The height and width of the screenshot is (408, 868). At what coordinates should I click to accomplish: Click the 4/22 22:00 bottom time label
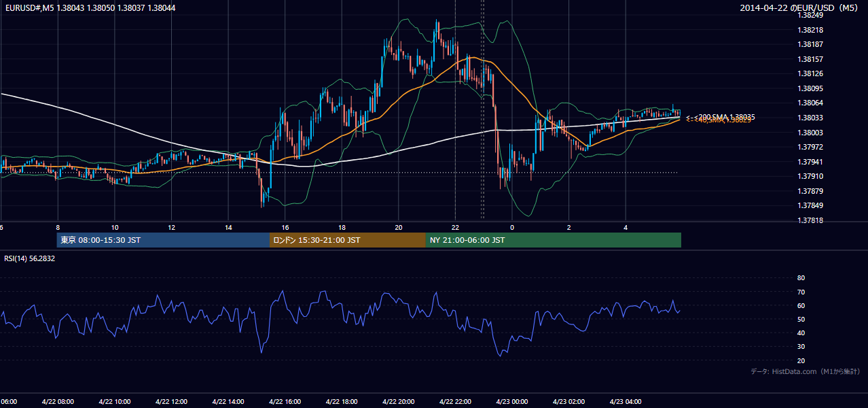455,401
